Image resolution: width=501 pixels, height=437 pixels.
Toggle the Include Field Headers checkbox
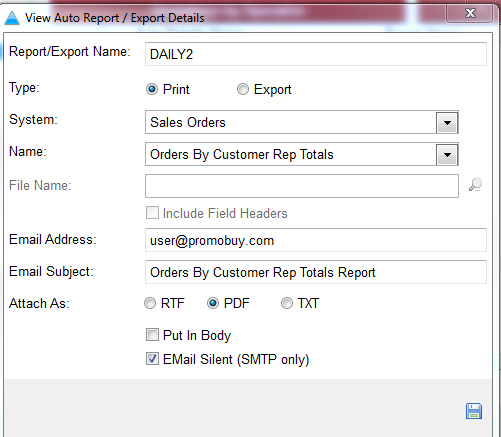pos(152,213)
